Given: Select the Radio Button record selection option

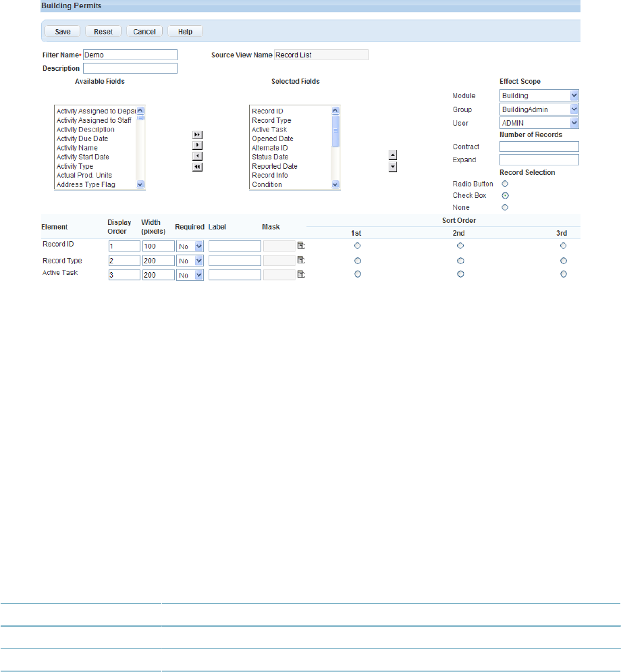Looking at the screenshot, I should (x=506, y=184).
